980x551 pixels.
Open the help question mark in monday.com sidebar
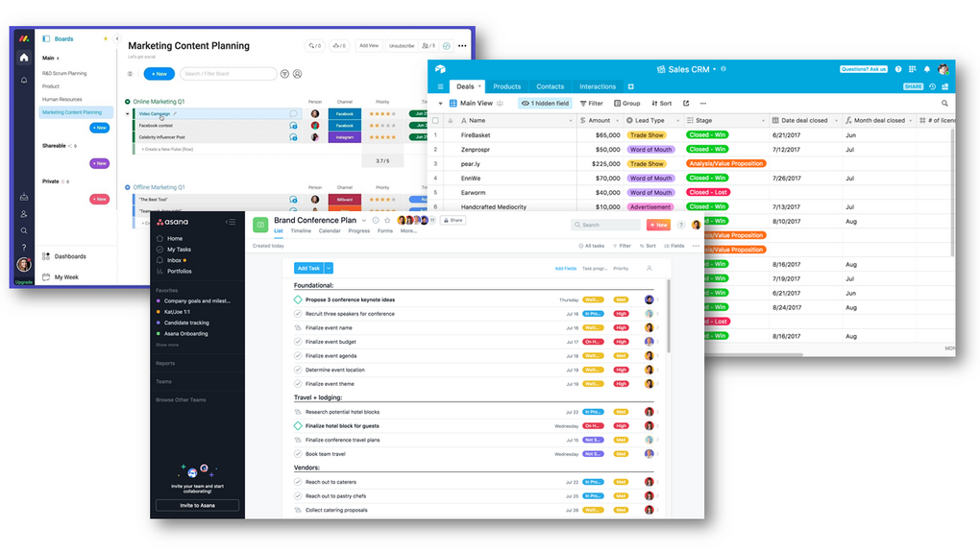click(x=24, y=248)
